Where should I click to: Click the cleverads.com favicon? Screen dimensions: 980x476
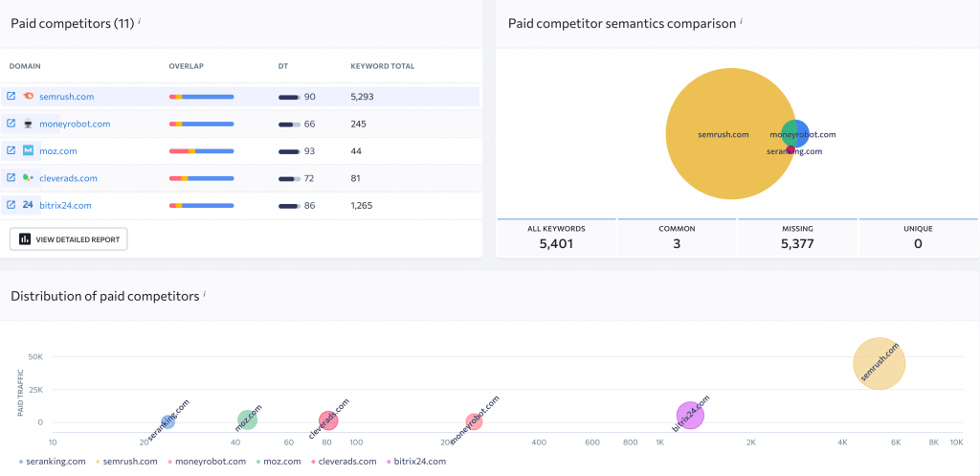pos(28,177)
